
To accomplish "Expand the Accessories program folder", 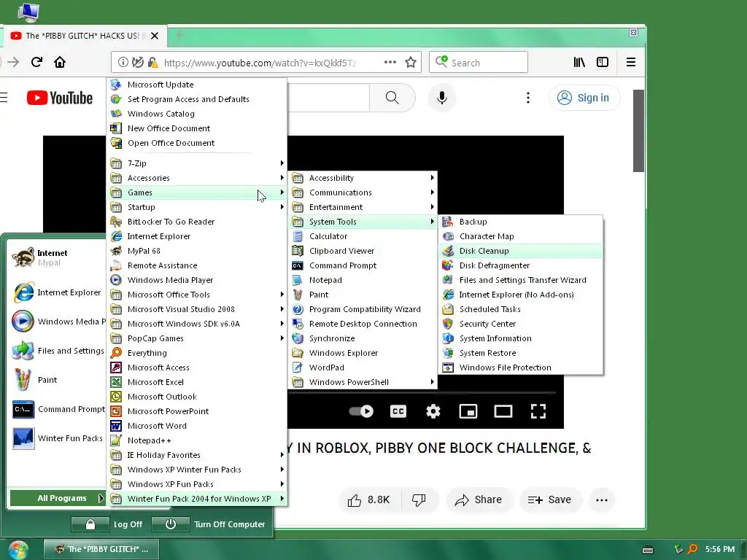I will coord(197,178).
